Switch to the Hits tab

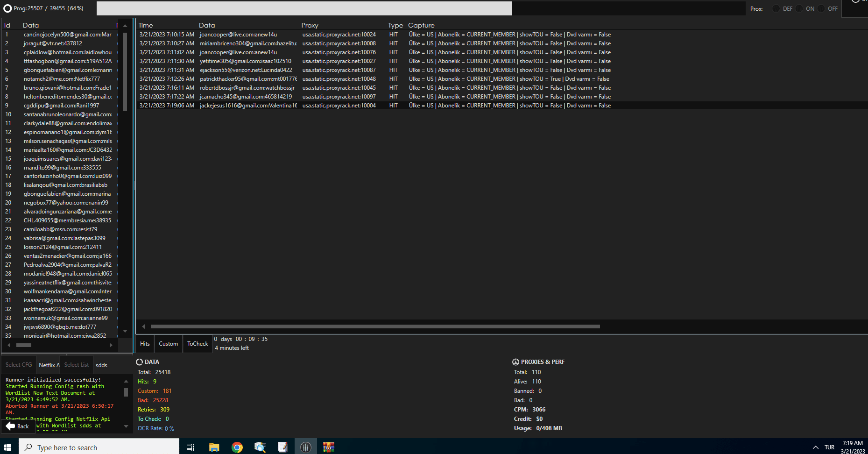pos(145,344)
